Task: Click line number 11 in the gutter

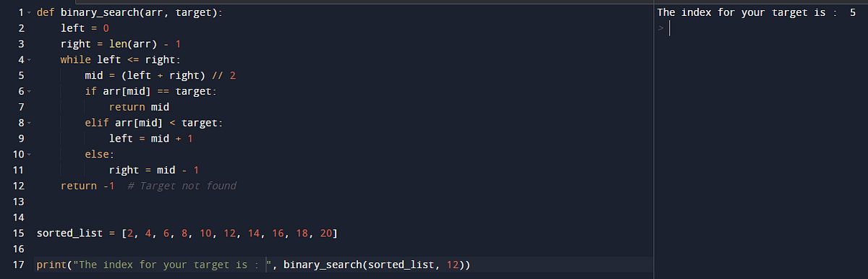Action: 20,171
